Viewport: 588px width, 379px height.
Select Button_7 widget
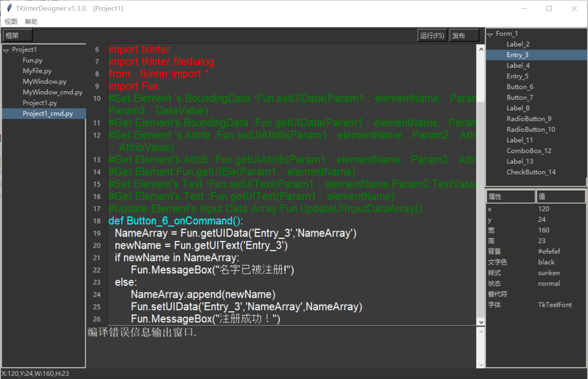coord(520,98)
